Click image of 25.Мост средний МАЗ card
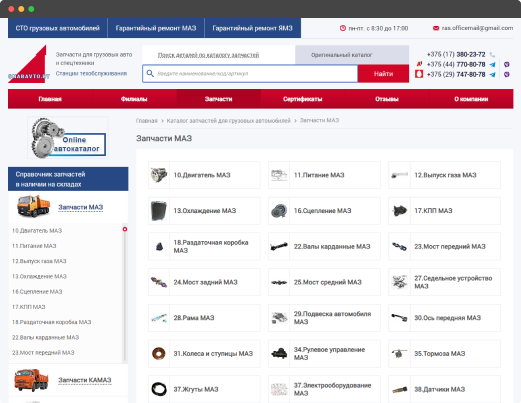 click(279, 282)
